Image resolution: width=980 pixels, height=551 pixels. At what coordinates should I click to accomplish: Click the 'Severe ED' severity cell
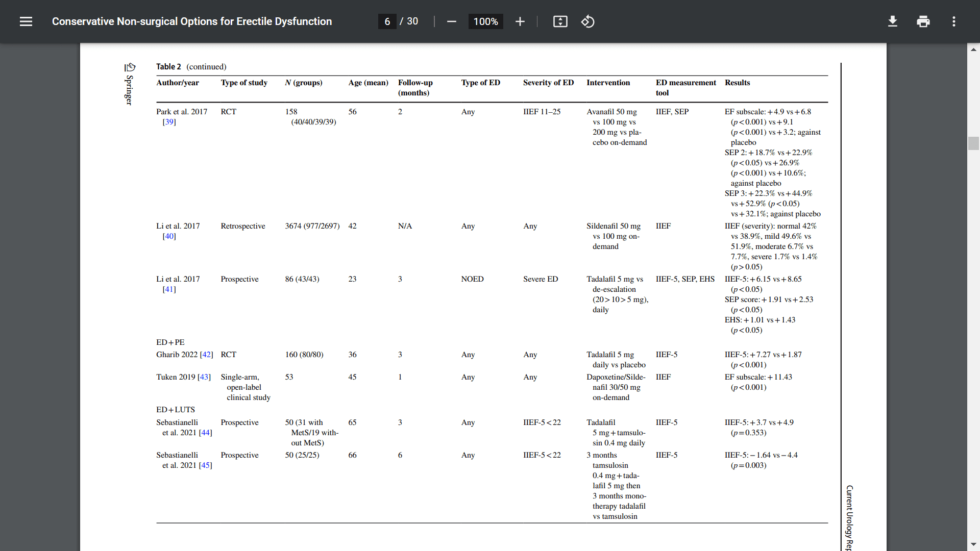(541, 279)
